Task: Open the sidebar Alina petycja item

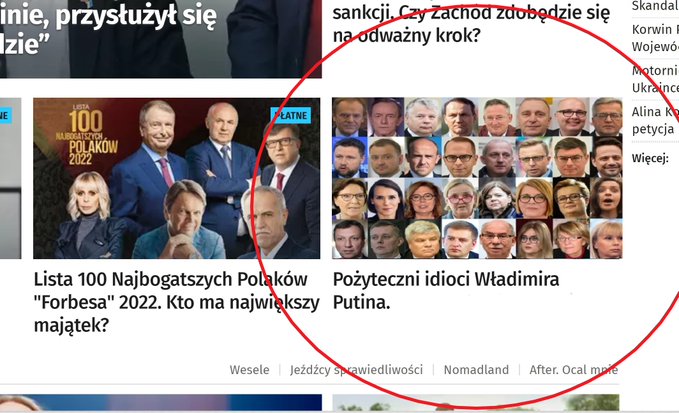Action: click(655, 120)
